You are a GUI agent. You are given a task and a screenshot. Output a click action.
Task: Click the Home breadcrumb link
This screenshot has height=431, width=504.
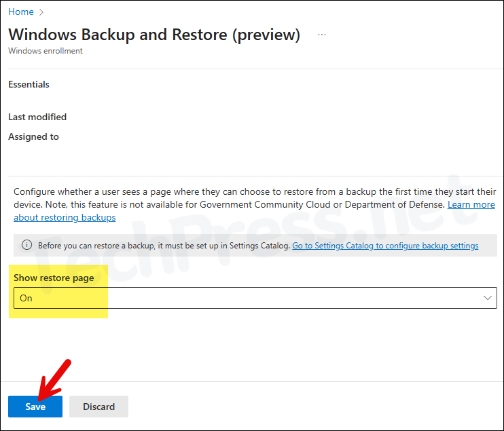click(x=21, y=12)
